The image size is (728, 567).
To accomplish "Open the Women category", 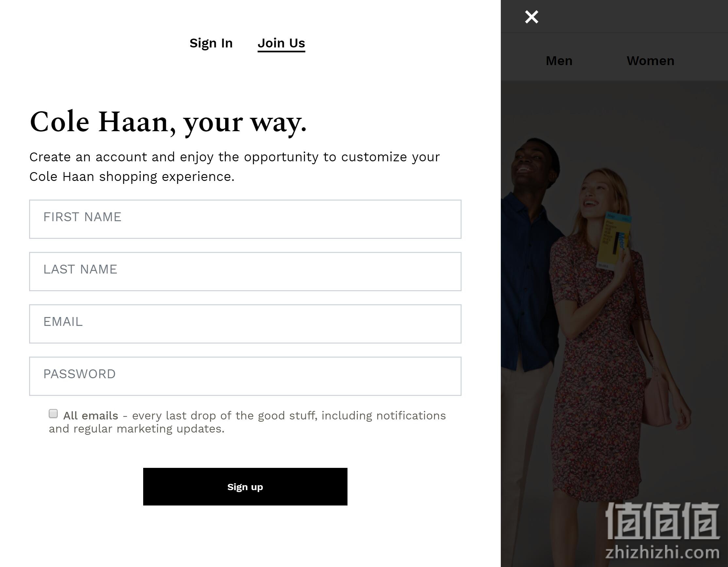I will click(650, 61).
